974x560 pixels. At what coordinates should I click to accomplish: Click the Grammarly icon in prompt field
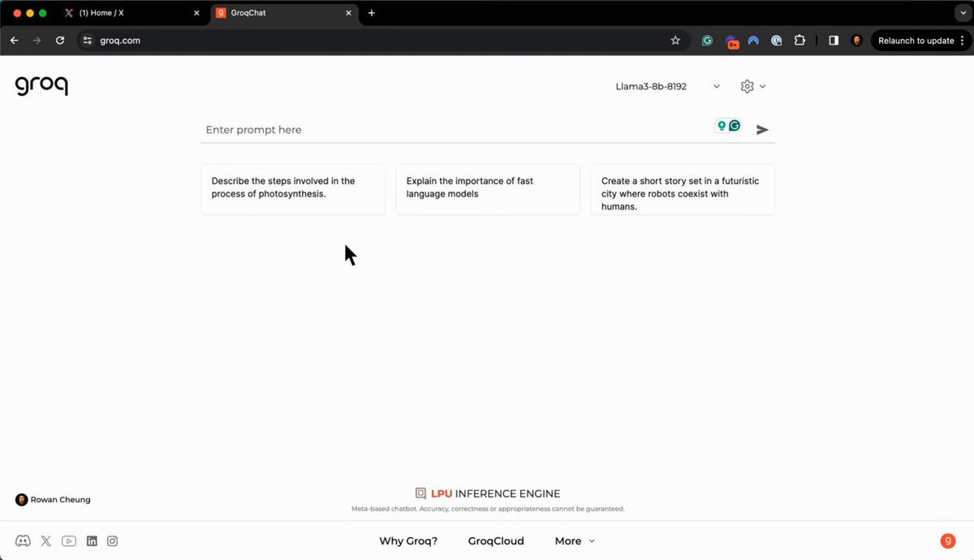[735, 126]
